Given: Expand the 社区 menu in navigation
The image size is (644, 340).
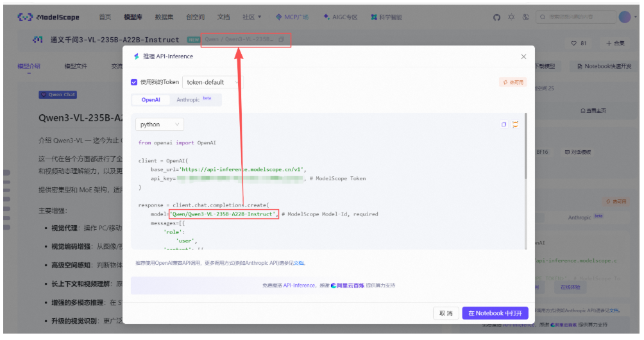Looking at the screenshot, I should (x=251, y=17).
